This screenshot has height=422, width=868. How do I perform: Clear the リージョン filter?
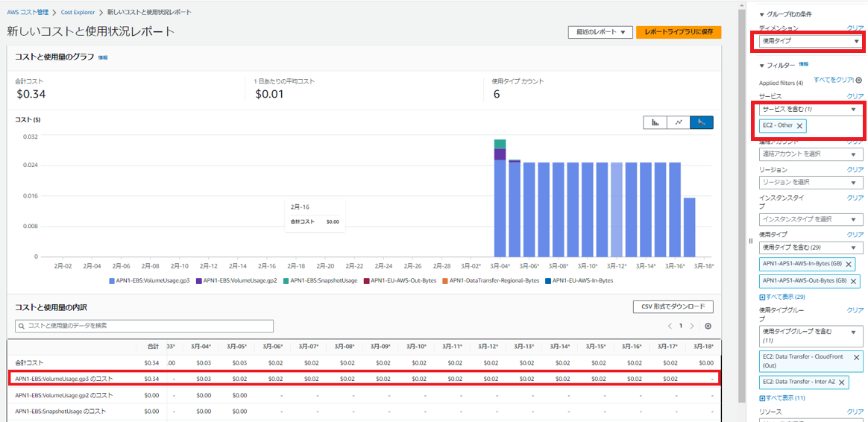click(855, 169)
